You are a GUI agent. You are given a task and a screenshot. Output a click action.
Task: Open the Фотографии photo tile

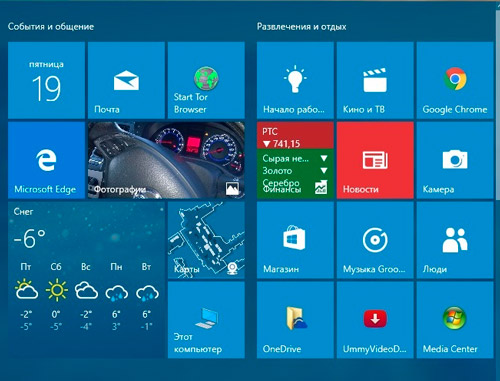click(166, 160)
